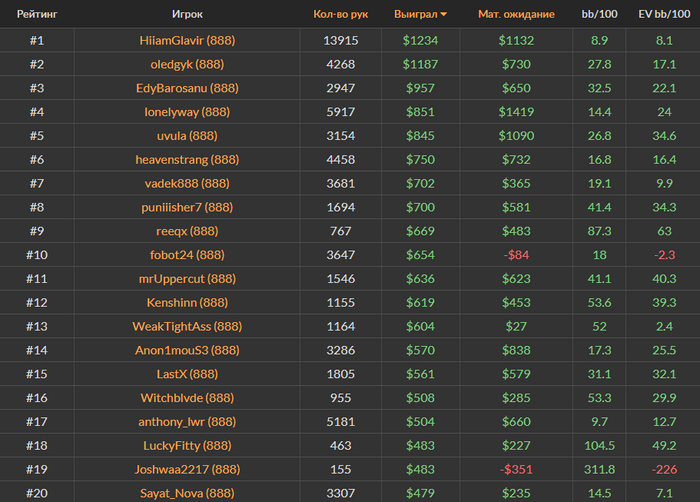Open player oledgyk (888) profile
The height and width of the screenshot is (502, 700).
point(187,64)
